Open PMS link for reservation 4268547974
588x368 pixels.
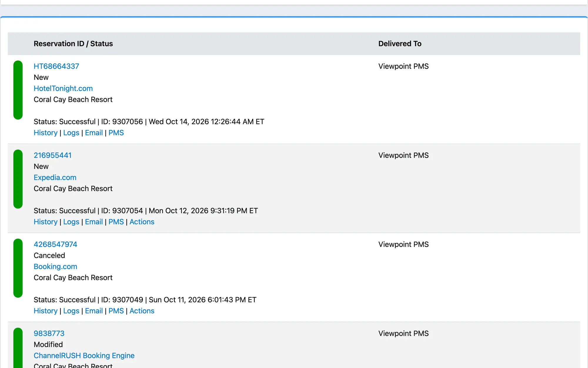coord(116,311)
